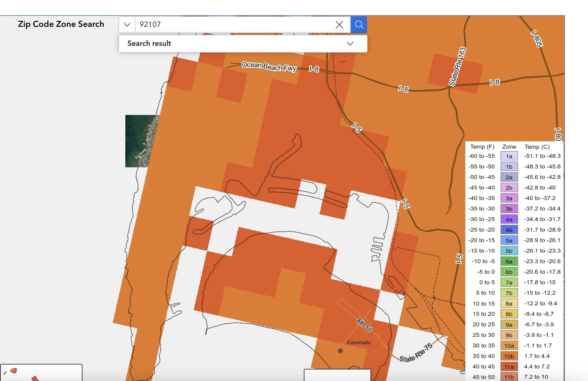Click the 6a green zone swatch
The image size is (588, 381).
point(509,261)
